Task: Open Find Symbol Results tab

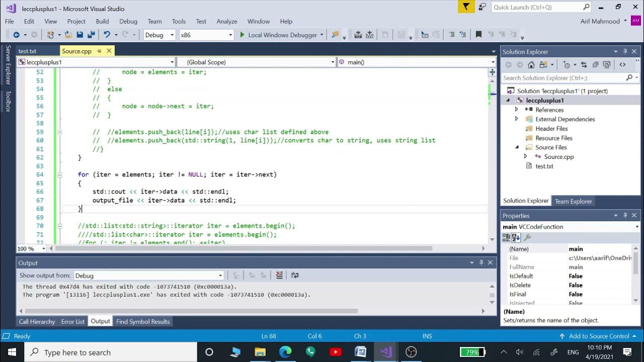Action: 143,321
